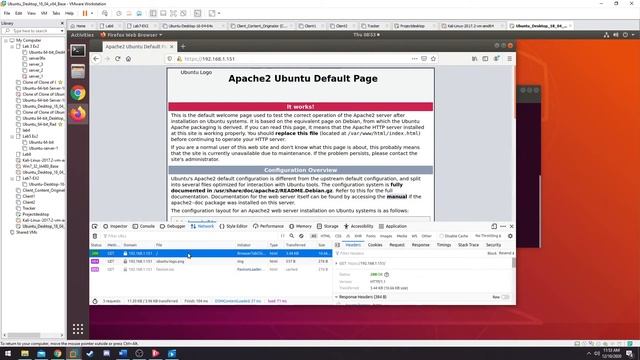
Task: Enable the HTML request filter
Action: coord(325,236)
